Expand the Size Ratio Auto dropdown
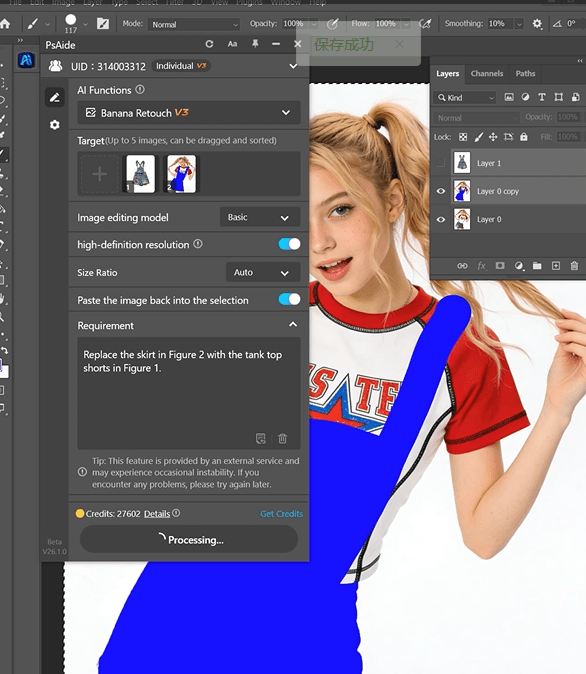Screen dimensions: 586x674 [x=263, y=273]
